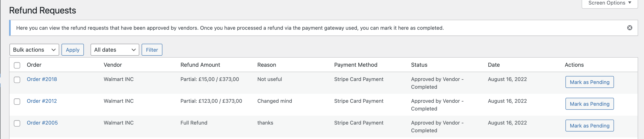Click the Status column header
The height and width of the screenshot is (139, 644).
click(419, 65)
